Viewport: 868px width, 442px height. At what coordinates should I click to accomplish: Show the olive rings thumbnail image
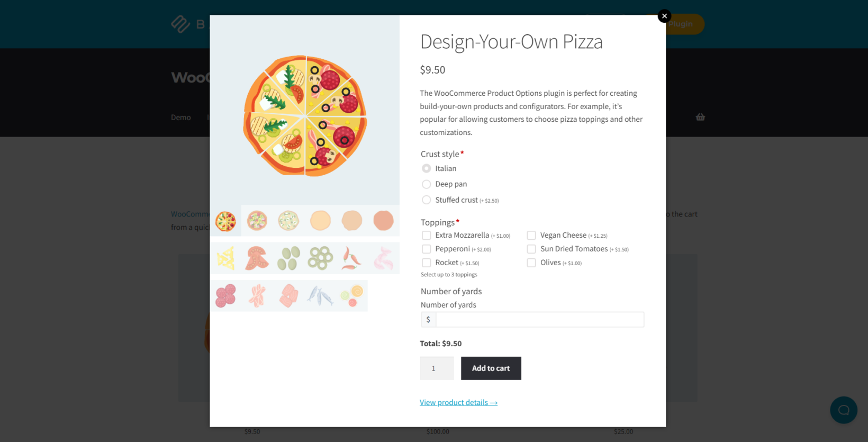[321, 258]
